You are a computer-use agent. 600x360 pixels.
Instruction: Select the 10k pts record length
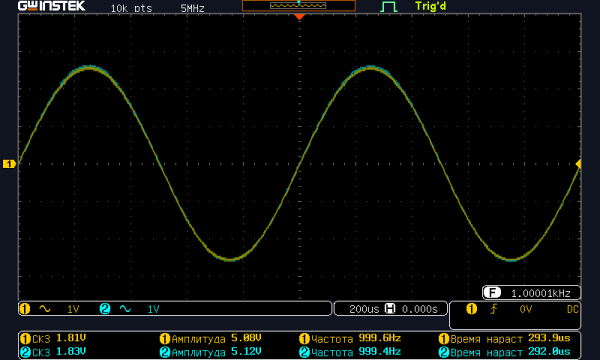(x=131, y=8)
